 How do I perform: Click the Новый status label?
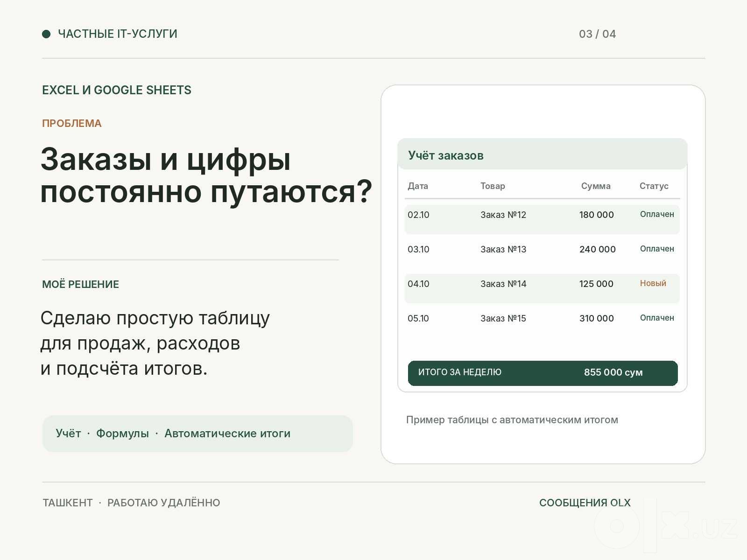pos(653,283)
